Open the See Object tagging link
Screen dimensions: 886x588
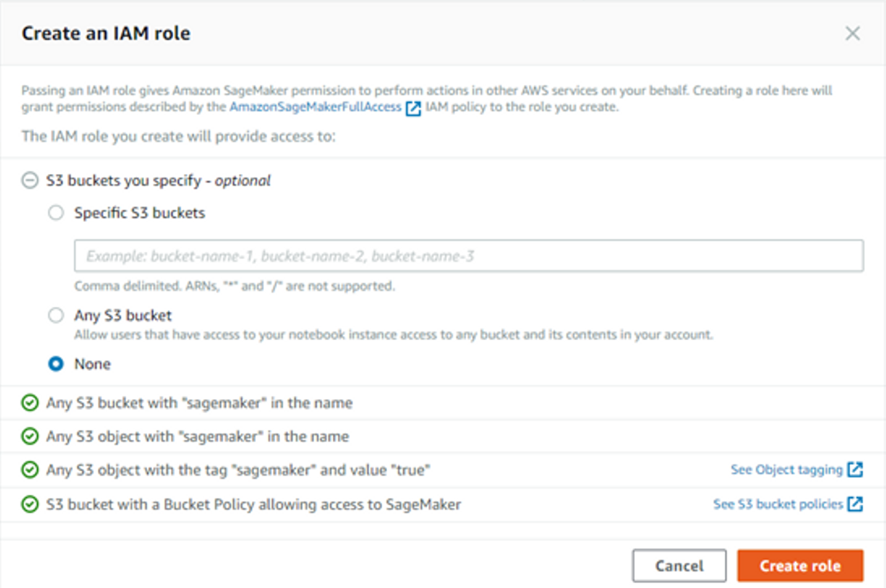point(786,470)
